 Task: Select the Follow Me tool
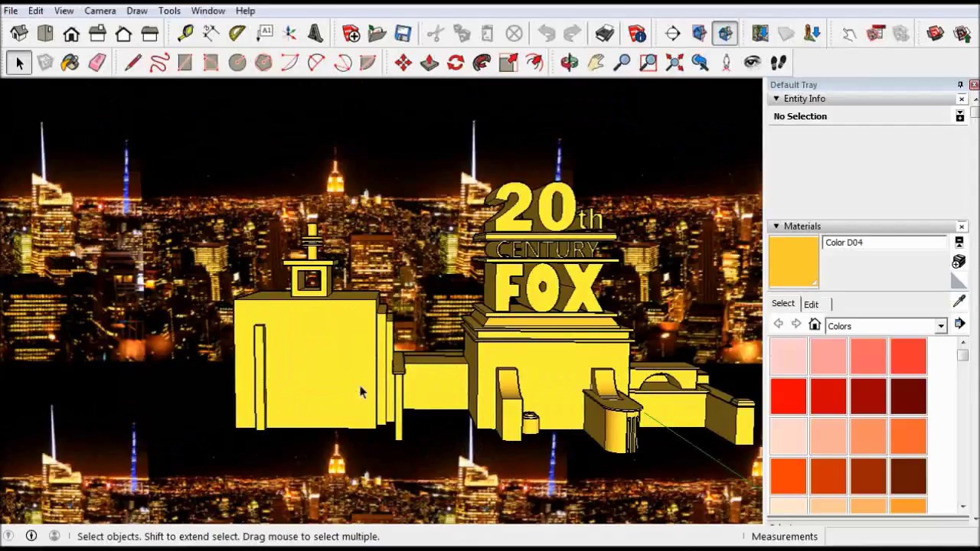pos(482,63)
